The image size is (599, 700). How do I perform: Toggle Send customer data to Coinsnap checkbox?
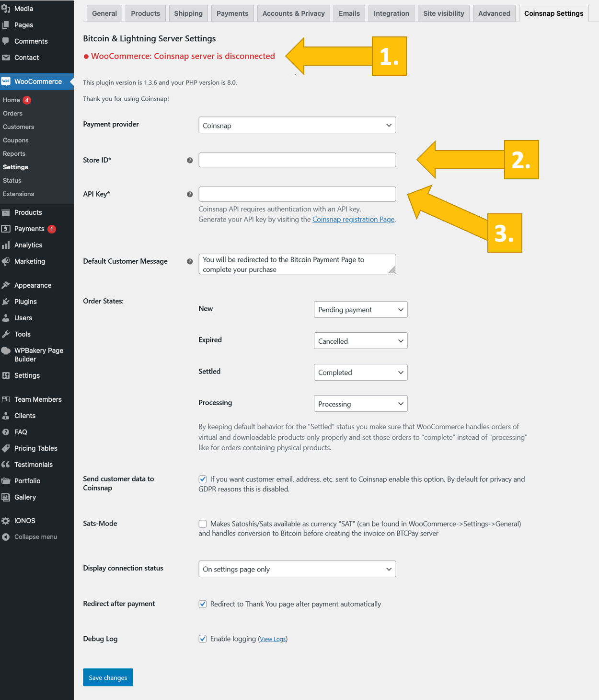tap(203, 479)
